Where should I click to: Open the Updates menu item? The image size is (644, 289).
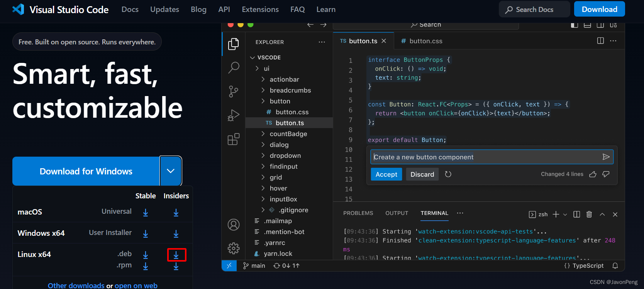(164, 9)
